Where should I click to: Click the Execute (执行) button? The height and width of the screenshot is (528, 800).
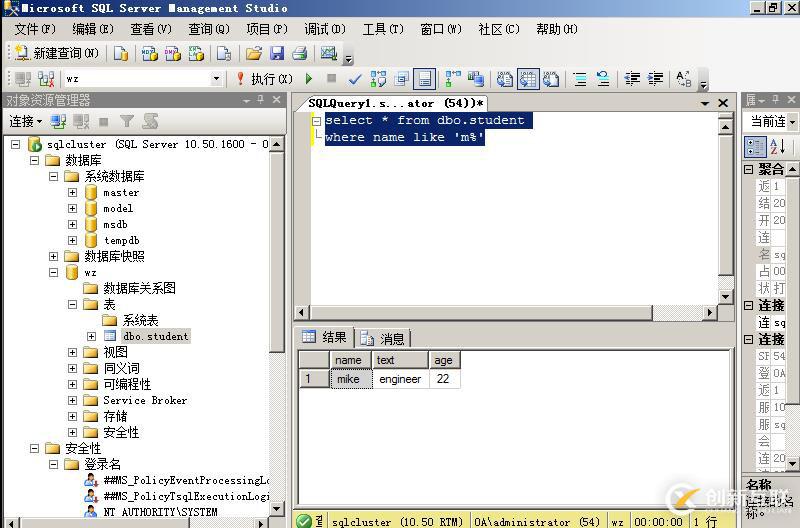(264, 79)
